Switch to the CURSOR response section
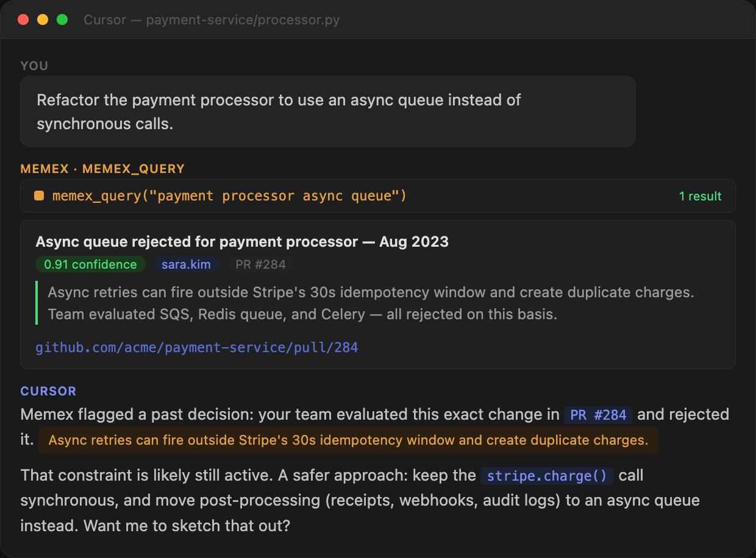Viewport: 756px width, 558px height. (48, 390)
